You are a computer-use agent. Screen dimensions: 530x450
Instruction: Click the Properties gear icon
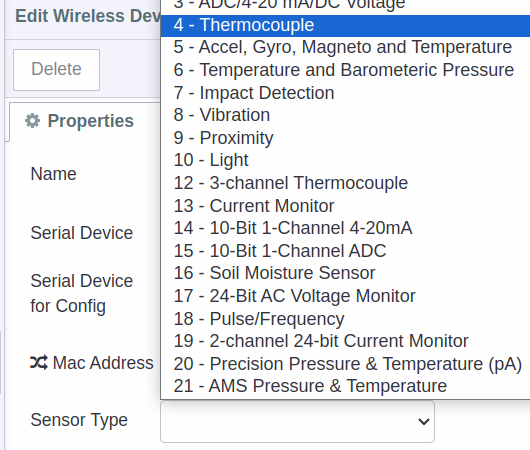pos(32,121)
